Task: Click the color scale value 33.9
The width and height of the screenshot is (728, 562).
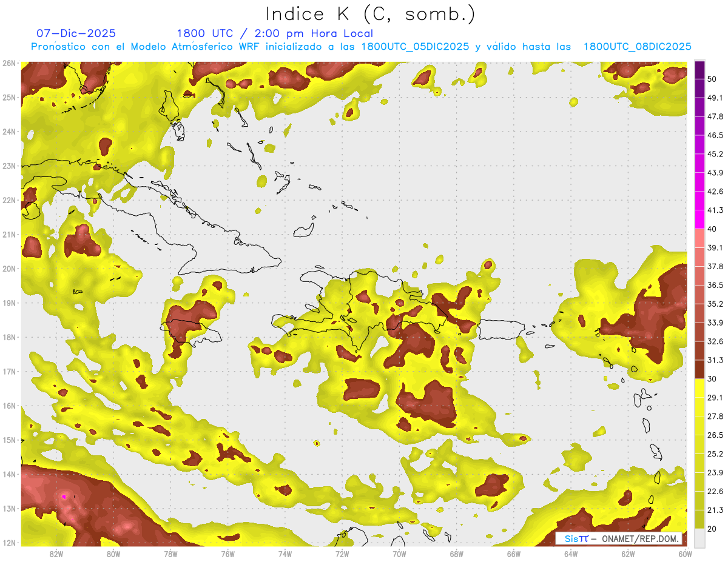Action: click(x=715, y=323)
